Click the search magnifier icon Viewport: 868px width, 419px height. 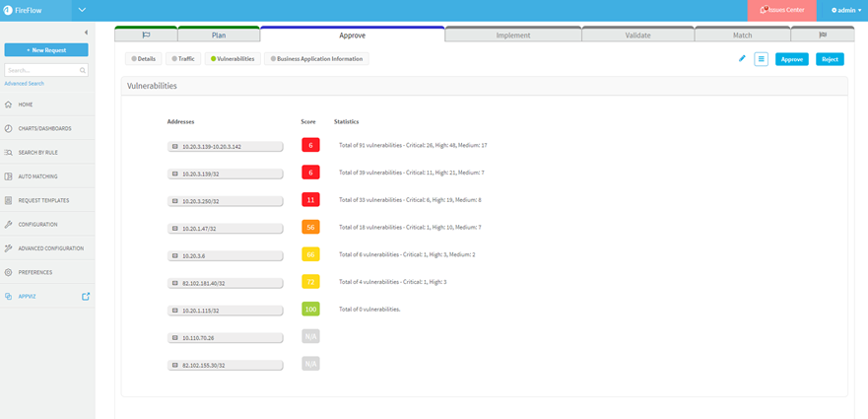point(83,70)
